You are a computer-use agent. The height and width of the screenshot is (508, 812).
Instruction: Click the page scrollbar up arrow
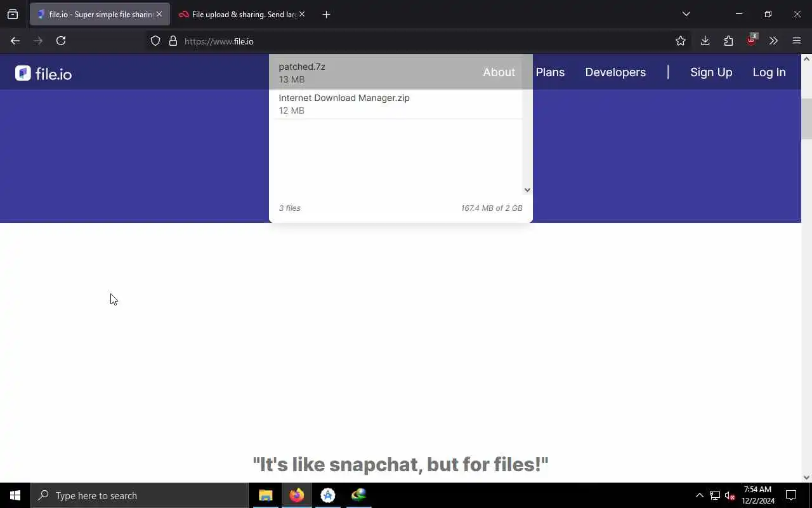(806, 59)
